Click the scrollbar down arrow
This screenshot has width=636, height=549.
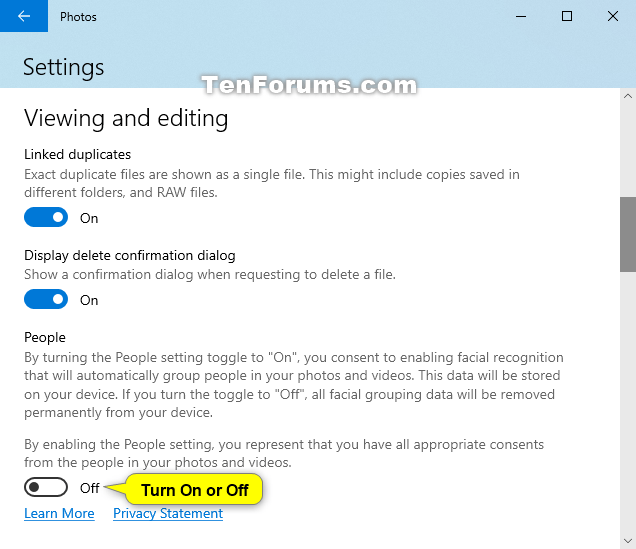[x=627, y=541]
